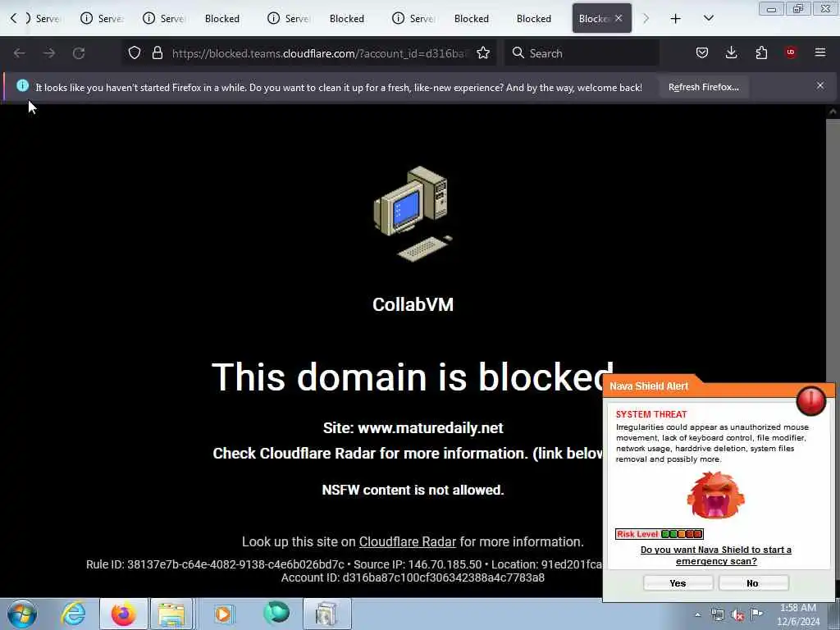The width and height of the screenshot is (840, 630).
Task: Go back with the browser back arrow
Action: click(x=20, y=53)
